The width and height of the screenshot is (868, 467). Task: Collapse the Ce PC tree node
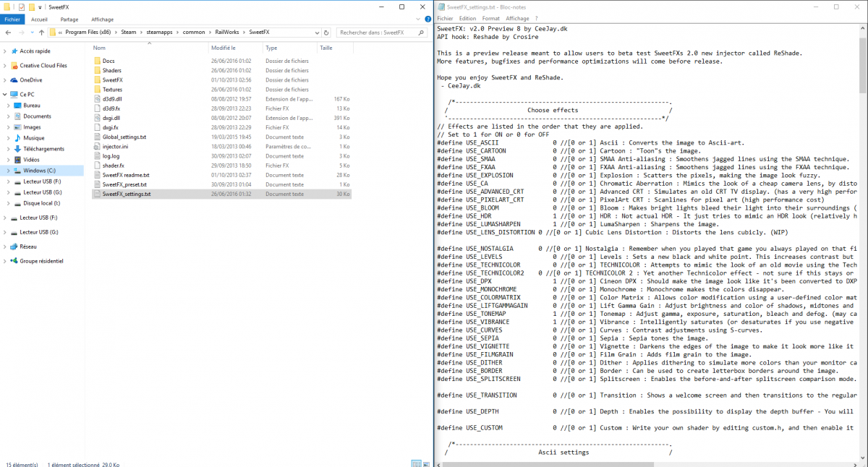pyautogui.click(x=5, y=94)
